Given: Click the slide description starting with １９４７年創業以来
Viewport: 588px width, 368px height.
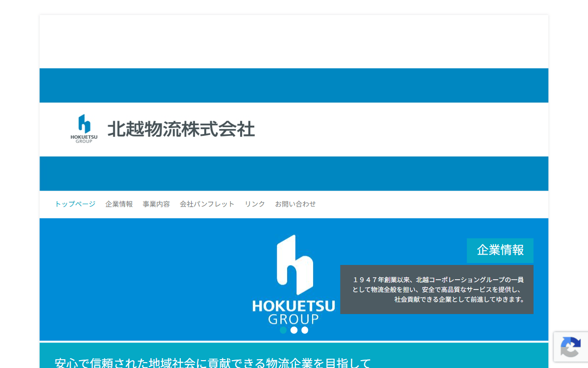Looking at the screenshot, I should 437,289.
